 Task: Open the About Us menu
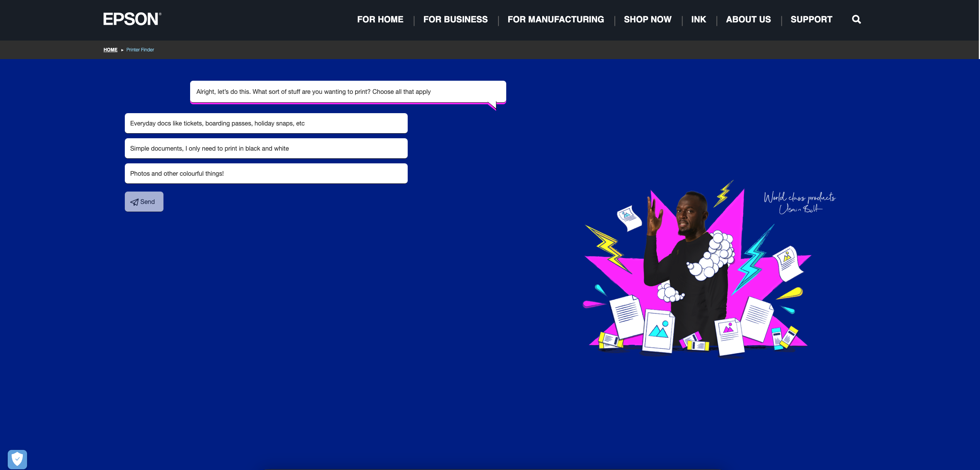tap(748, 19)
